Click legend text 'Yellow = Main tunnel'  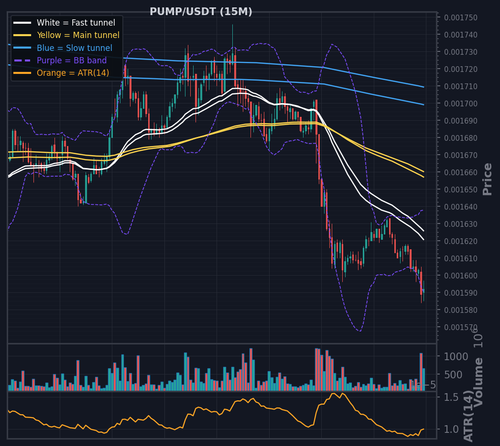tap(78, 35)
